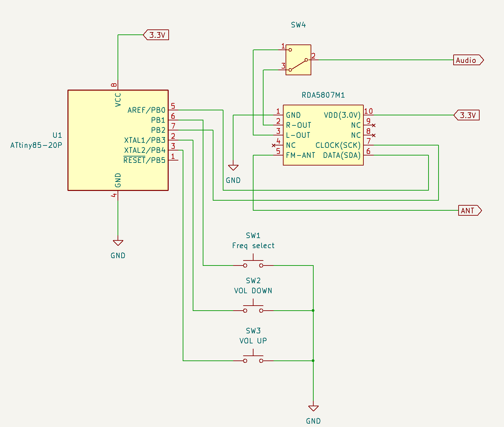This screenshot has width=504, height=427.
Task: Click the Freq select label
Action: 253,246
